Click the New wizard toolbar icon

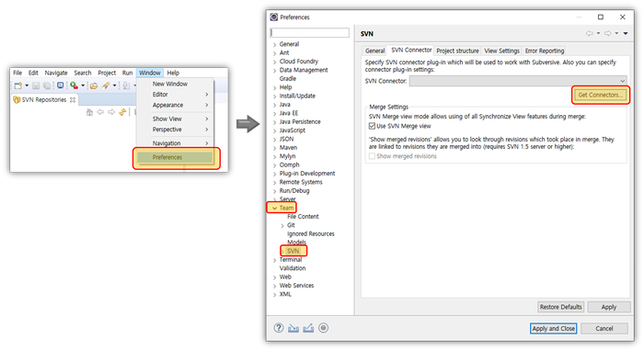click(17, 85)
